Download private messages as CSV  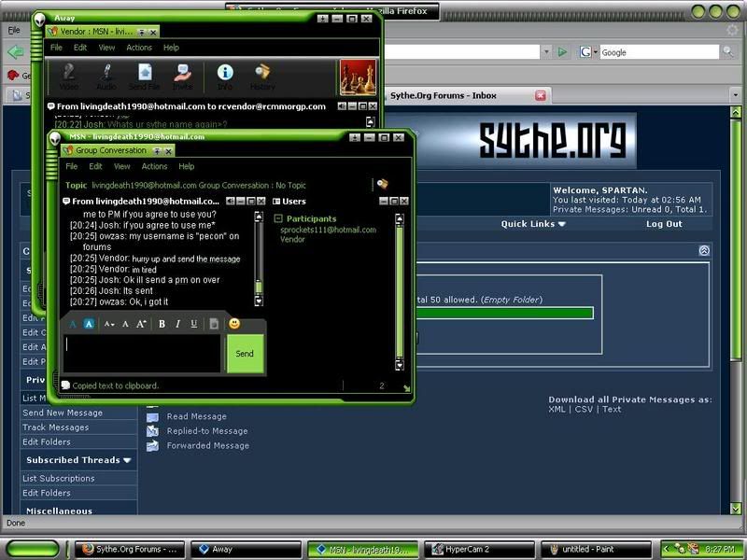coord(584,409)
